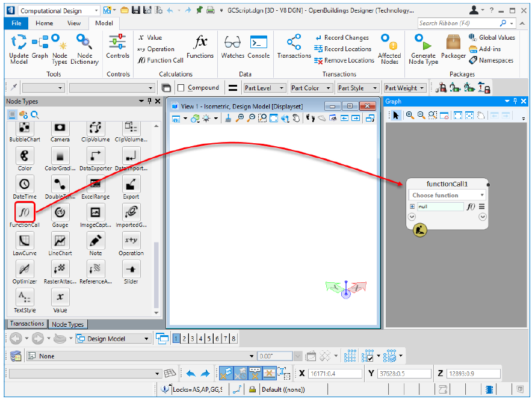
Task: Select the BubbleChart node type
Action: click(25, 132)
